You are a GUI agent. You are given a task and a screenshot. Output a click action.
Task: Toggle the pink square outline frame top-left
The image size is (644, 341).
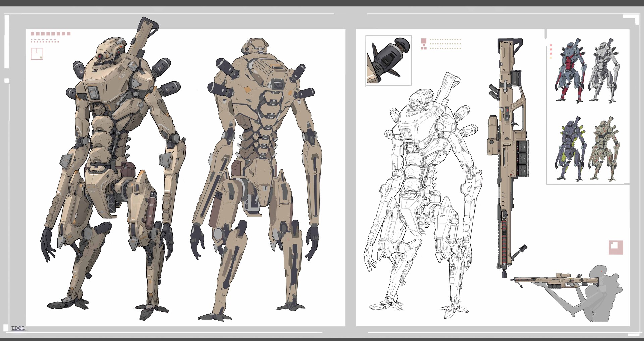click(x=37, y=54)
